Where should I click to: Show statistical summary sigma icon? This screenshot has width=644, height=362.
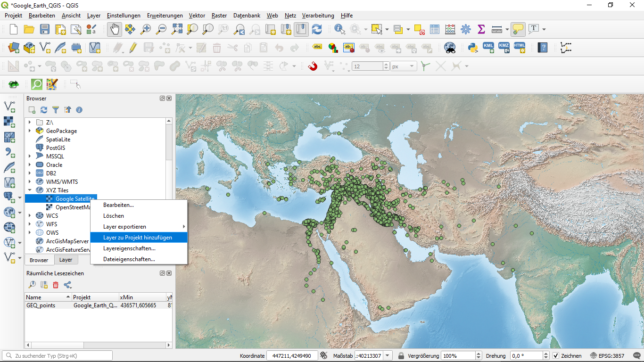[481, 29]
